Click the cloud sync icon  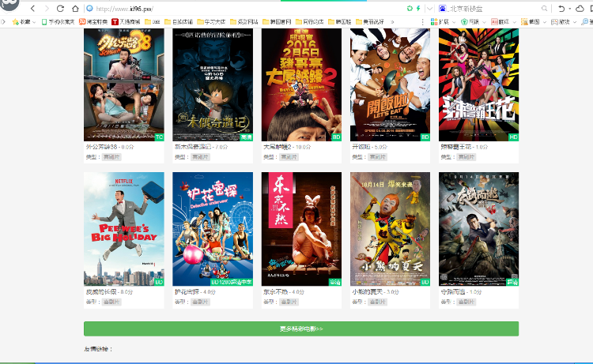pyautogui.click(x=580, y=9)
